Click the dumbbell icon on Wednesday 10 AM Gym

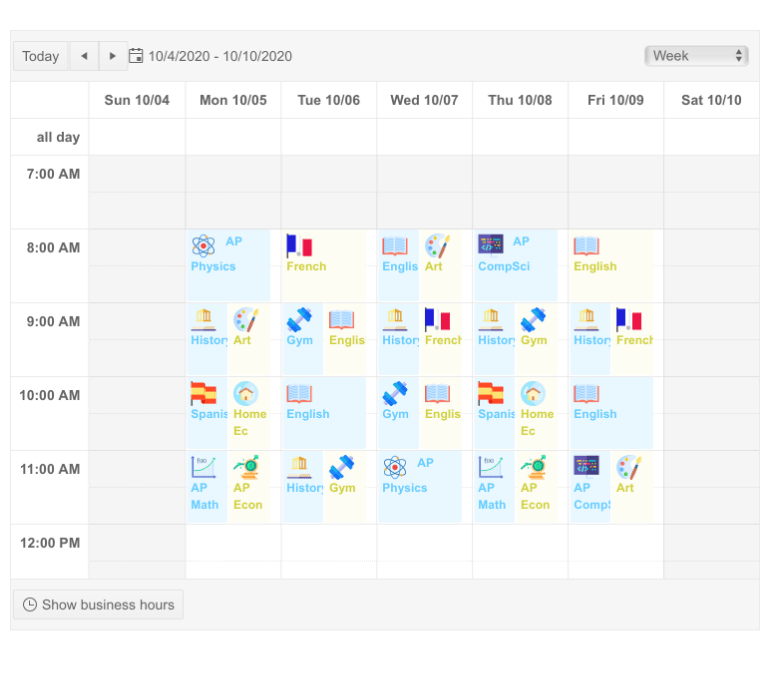point(395,393)
